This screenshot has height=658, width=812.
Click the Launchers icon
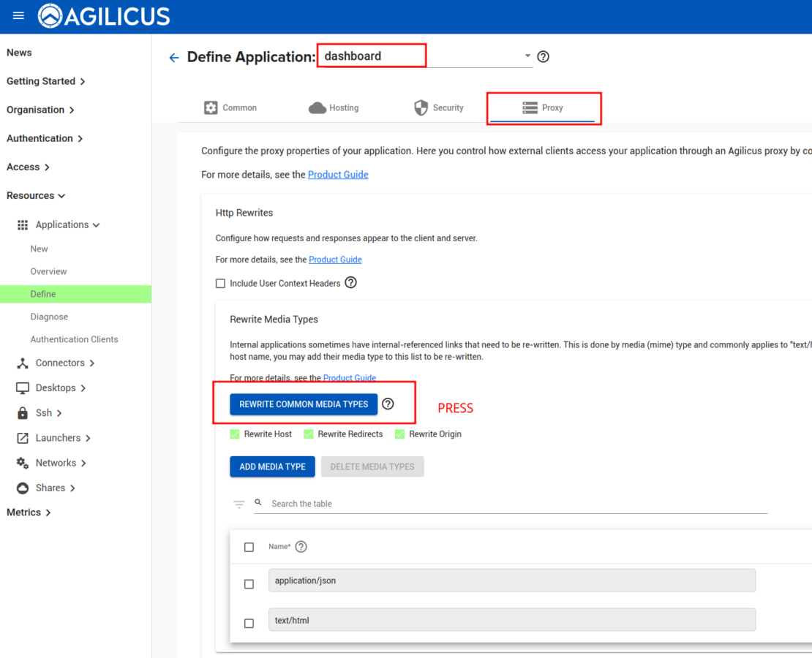click(x=23, y=437)
